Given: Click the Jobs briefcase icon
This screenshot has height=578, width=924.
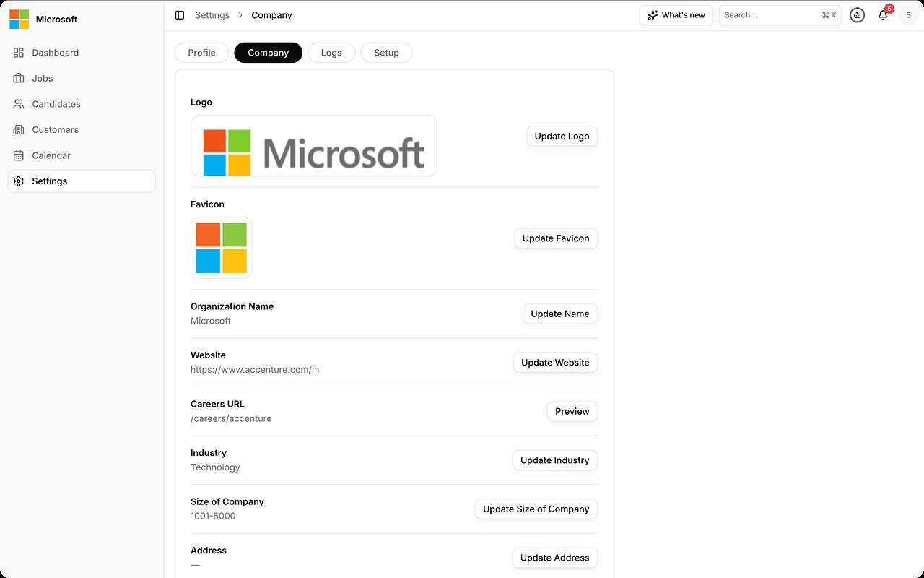Looking at the screenshot, I should click(x=19, y=78).
